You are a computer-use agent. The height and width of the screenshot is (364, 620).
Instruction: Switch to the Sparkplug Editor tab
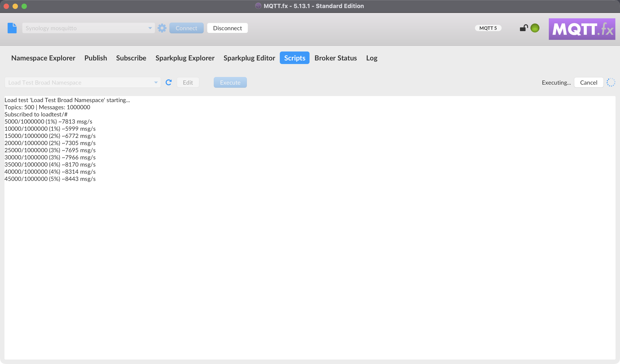point(249,58)
